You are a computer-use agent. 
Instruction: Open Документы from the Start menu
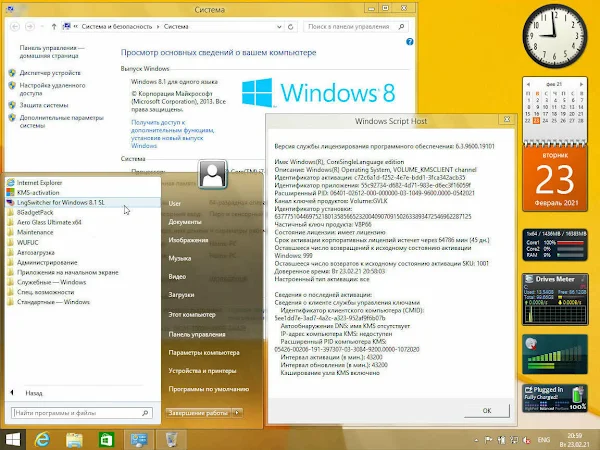click(x=185, y=222)
